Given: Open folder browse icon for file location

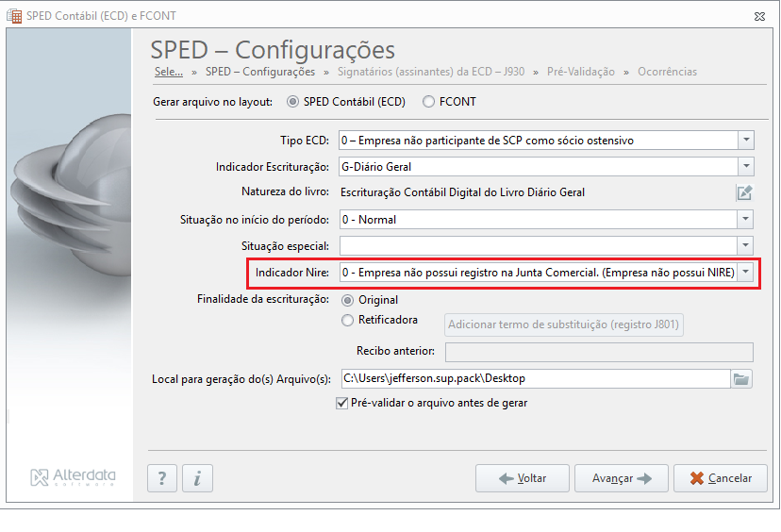Looking at the screenshot, I should pos(741,379).
